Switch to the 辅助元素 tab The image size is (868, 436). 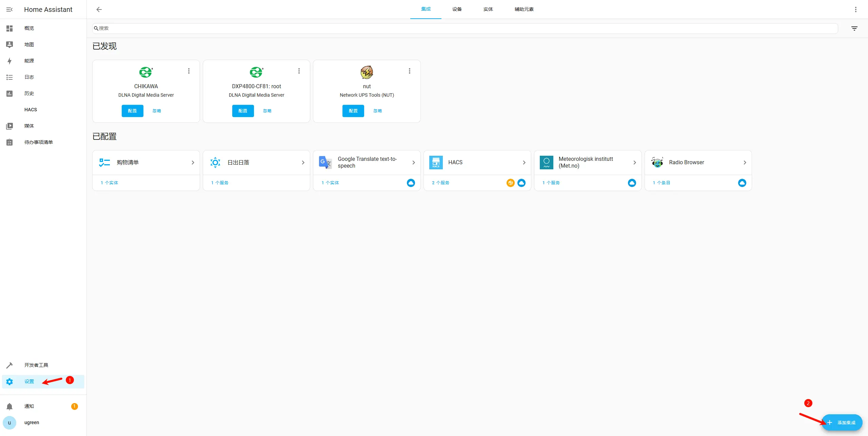point(524,10)
